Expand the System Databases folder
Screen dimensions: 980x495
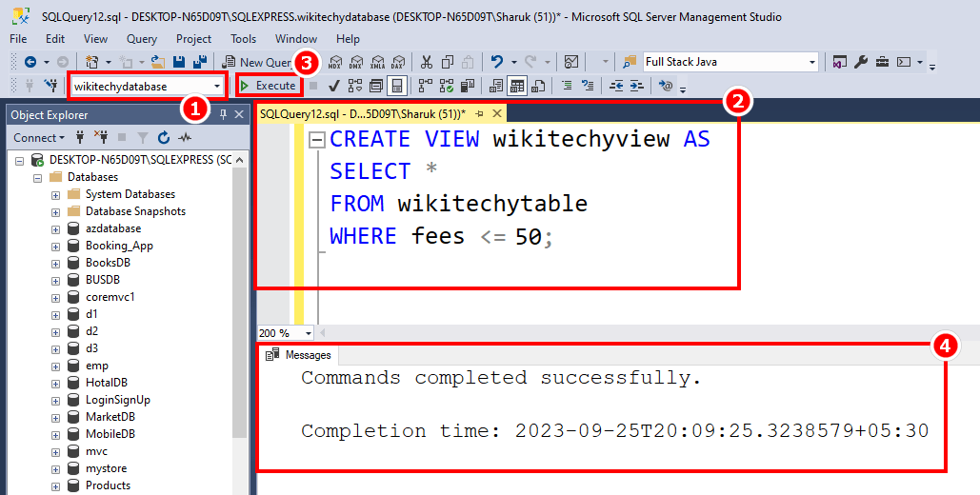[55, 195]
